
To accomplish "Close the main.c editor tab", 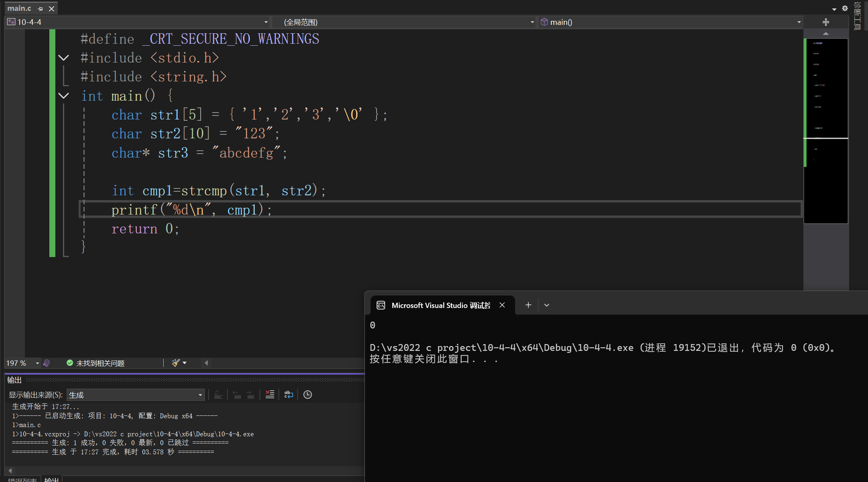I will tap(51, 8).
